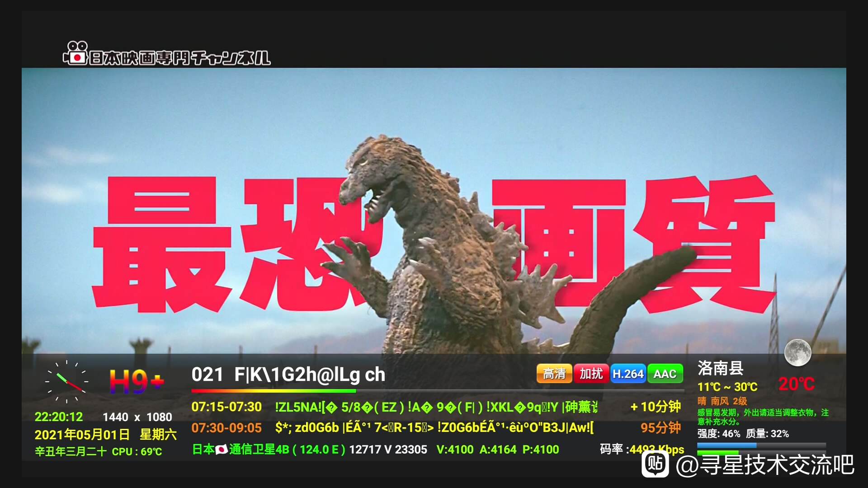Click the 07:15-07:30 program time

[226, 407]
